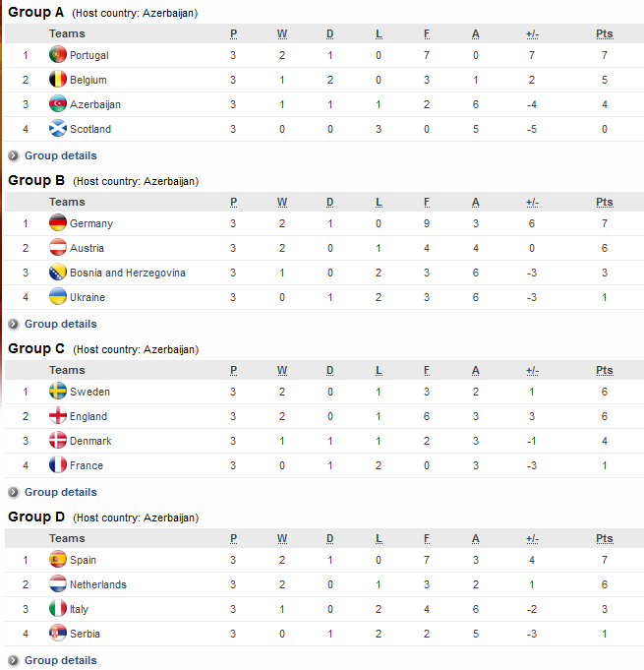Open the Netherlands team name

tap(98, 584)
